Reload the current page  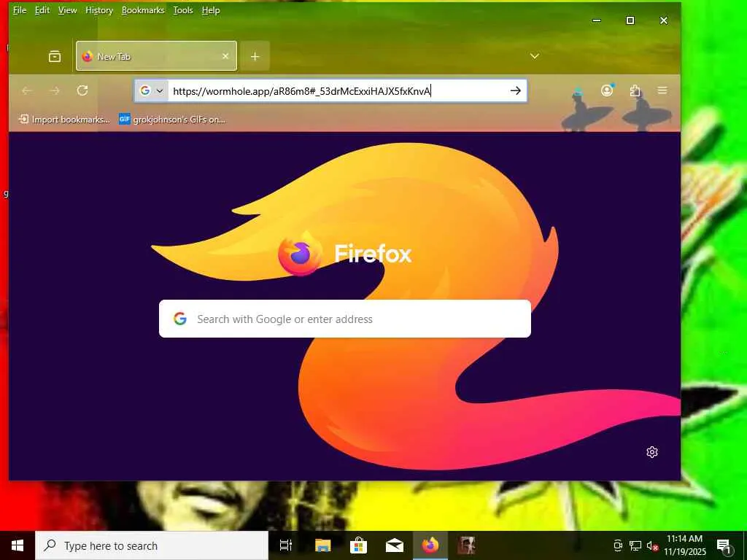pyautogui.click(x=82, y=90)
